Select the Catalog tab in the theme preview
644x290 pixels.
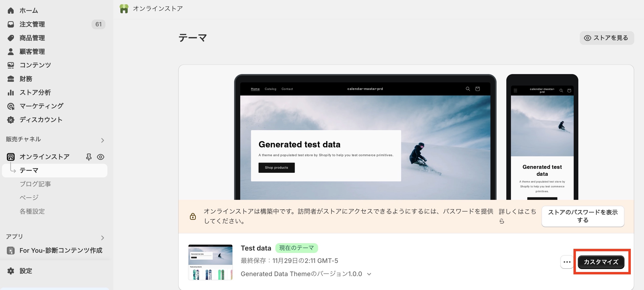(x=270, y=89)
